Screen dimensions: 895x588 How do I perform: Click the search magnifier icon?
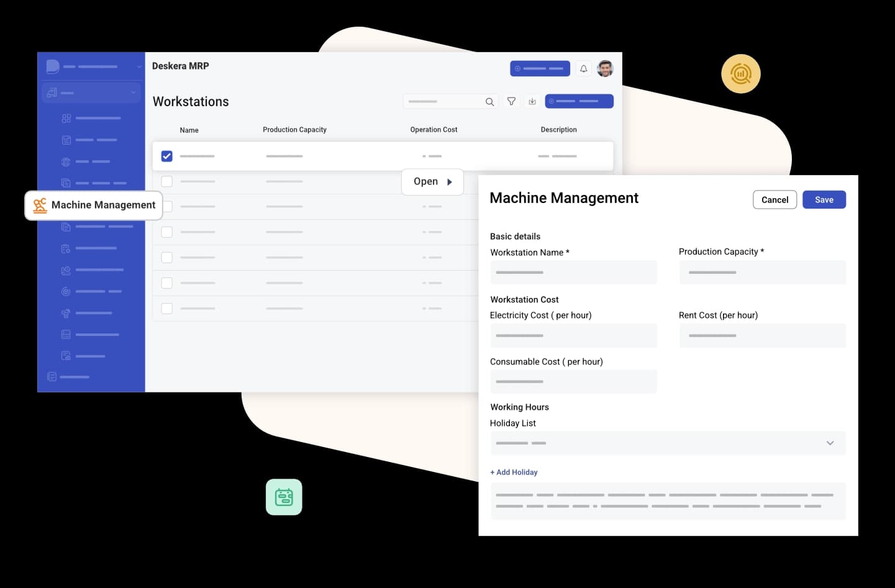pos(489,102)
